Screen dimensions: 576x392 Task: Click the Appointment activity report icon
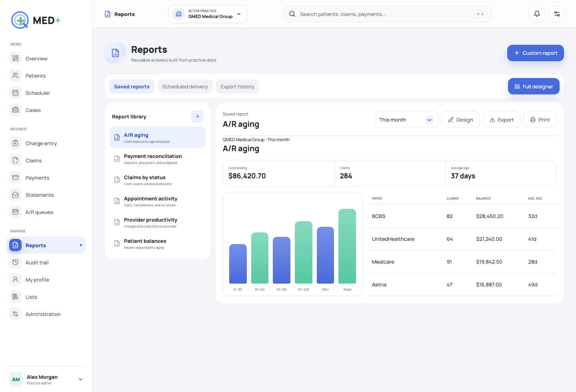117,201
